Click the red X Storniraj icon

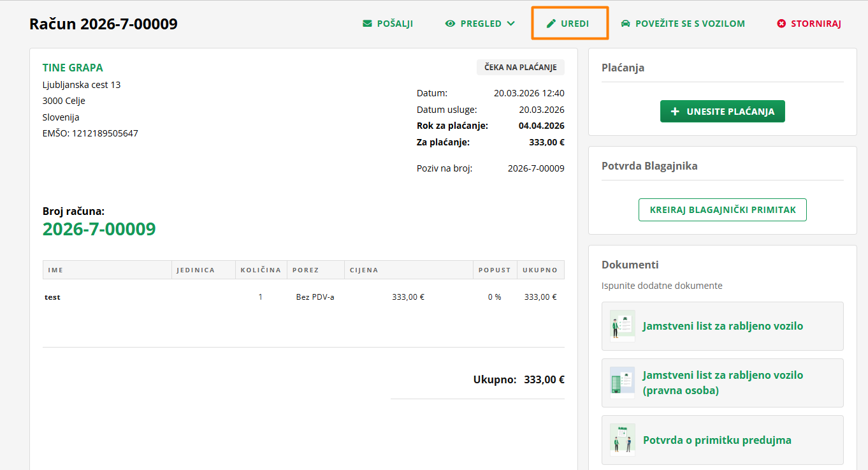781,24
